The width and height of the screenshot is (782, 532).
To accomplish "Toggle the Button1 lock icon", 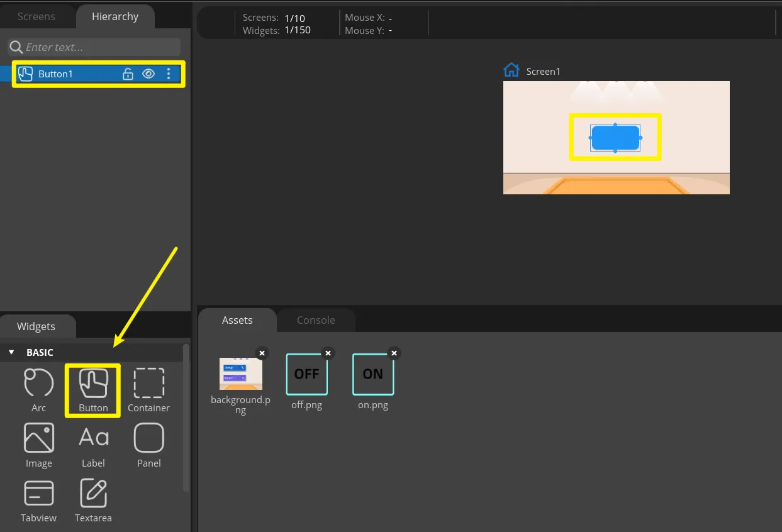I will [x=128, y=74].
